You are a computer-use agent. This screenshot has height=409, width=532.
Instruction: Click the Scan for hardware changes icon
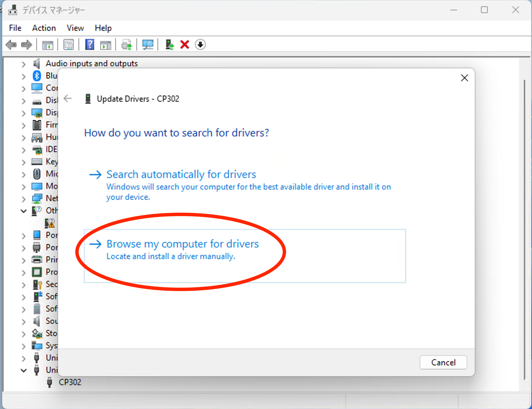pyautogui.click(x=148, y=45)
